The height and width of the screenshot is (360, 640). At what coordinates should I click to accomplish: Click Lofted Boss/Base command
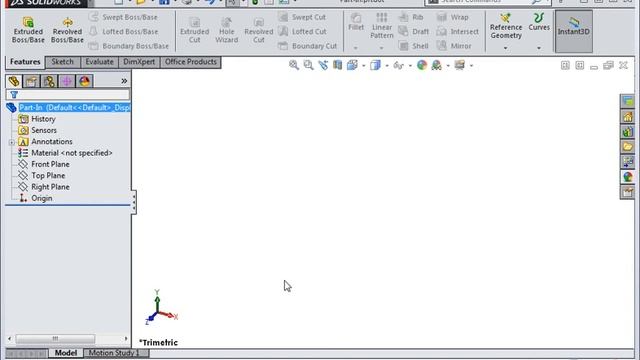[123, 31]
